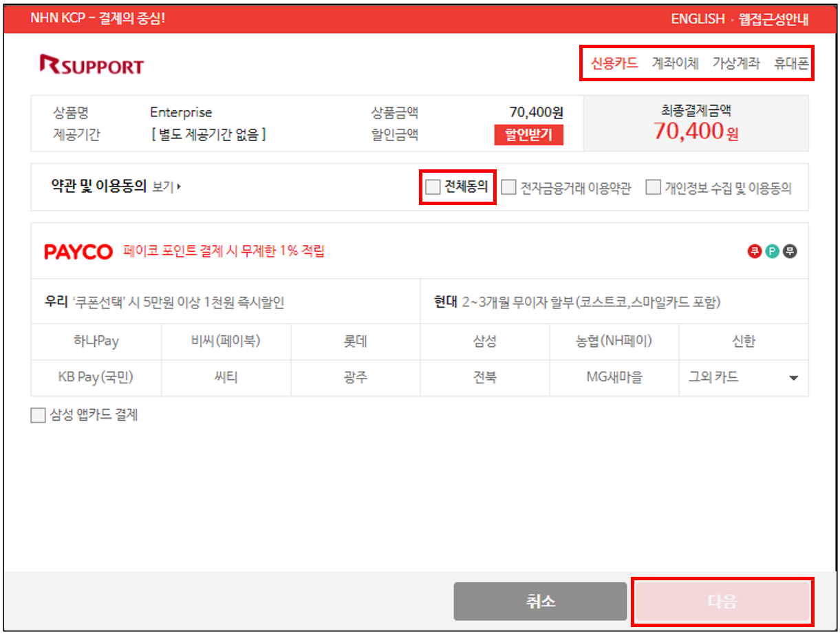
Task: Switch to the 휴대폰 payment tab
Action: coord(791,63)
